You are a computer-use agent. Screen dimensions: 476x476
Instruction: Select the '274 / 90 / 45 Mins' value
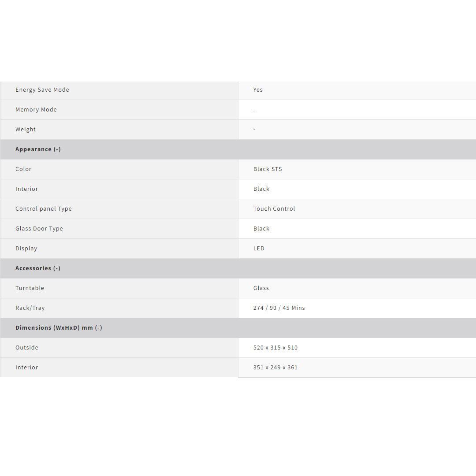pyautogui.click(x=279, y=308)
